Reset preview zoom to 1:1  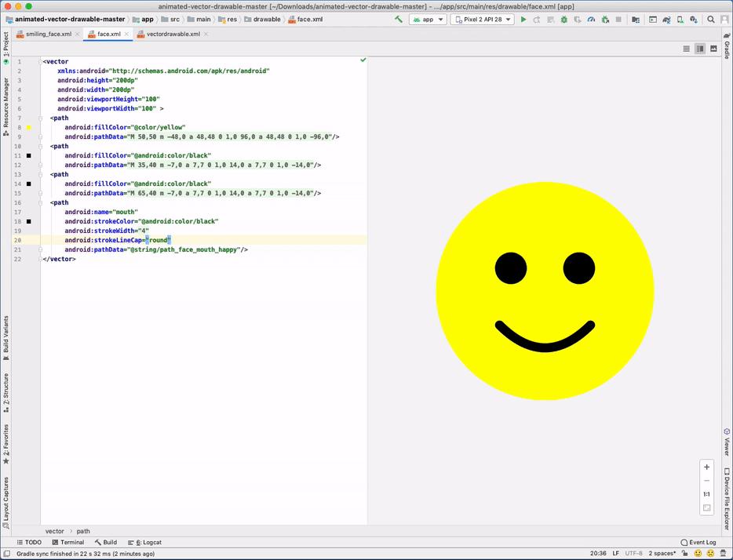[706, 494]
